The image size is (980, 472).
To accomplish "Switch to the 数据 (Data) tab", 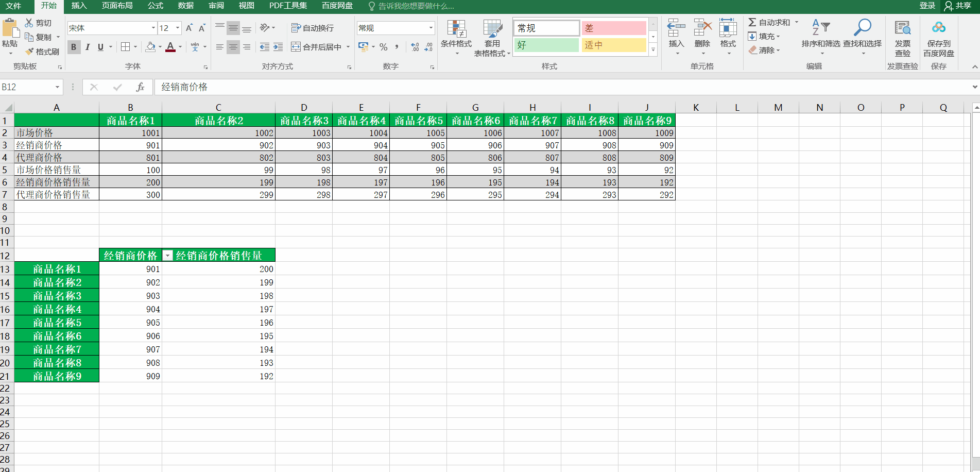I will click(185, 6).
